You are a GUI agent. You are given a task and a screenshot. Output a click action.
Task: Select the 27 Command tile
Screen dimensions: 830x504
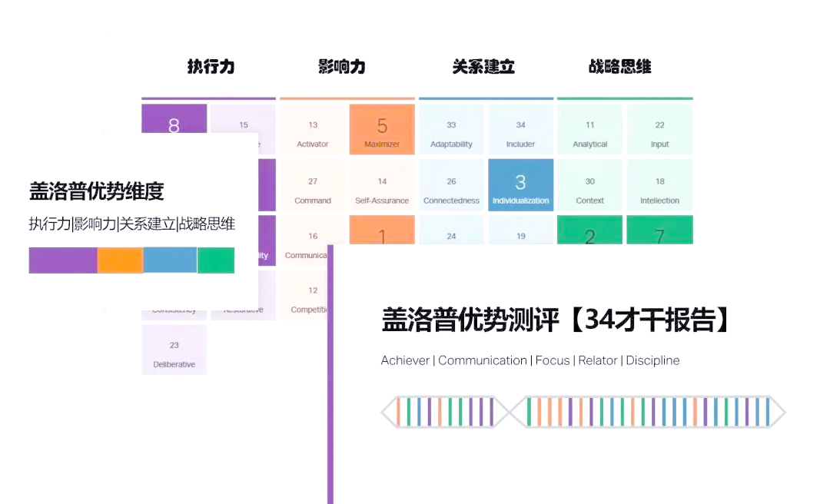312,185
